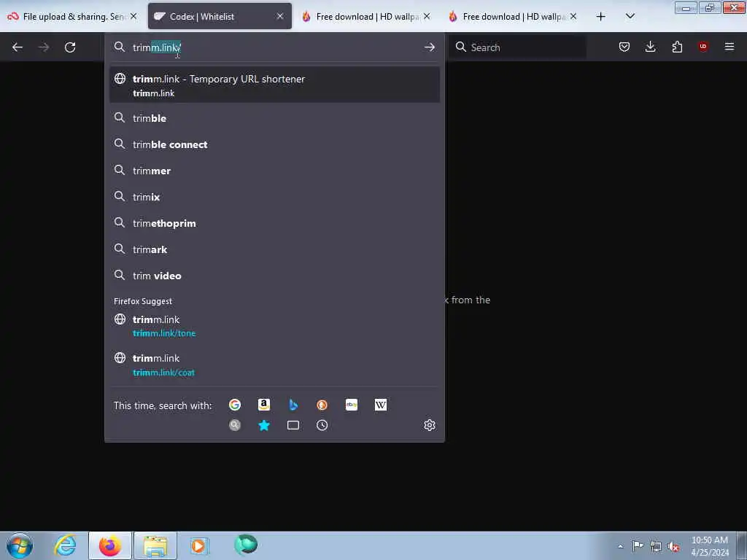Viewport: 747px width, 560px height.
Task: Choose the 'trimethoprim' suggestion
Action: coord(274,223)
